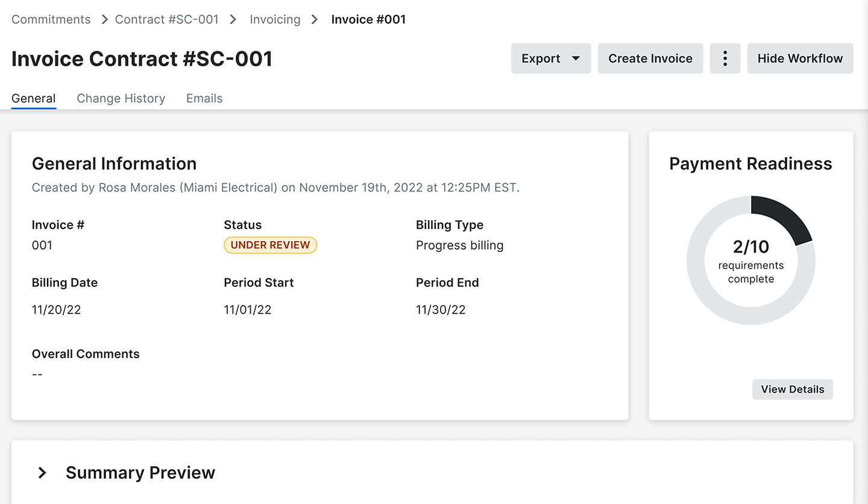868x504 pixels.
Task: Click the breadcrumb chevron after Invoicing
Action: (315, 19)
